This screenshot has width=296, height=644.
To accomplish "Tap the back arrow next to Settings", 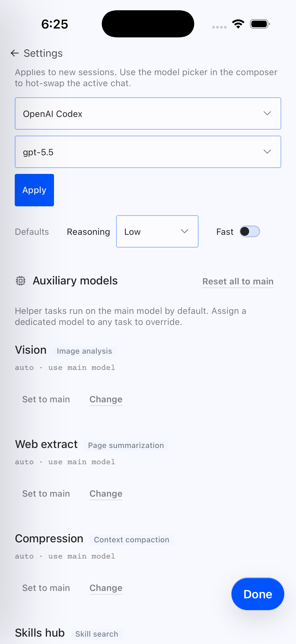I will click(15, 53).
